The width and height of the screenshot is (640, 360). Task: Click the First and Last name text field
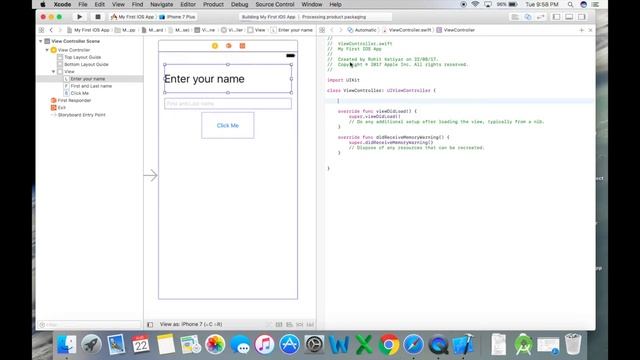(228, 104)
